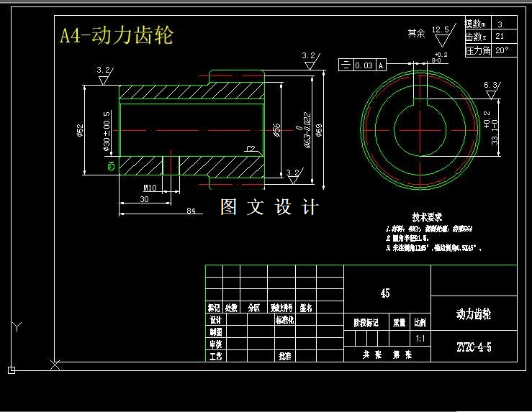The height and width of the screenshot is (412, 532).
Task: Select the "比例" header cell
Action: [x=420, y=323]
